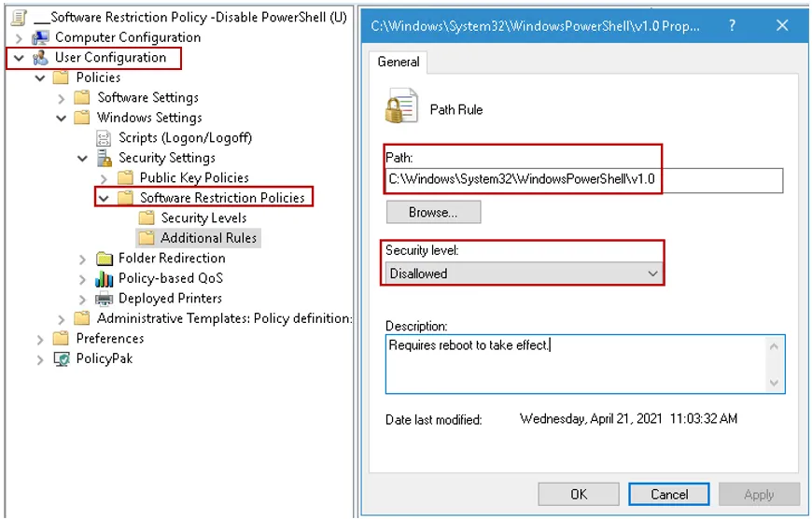The height and width of the screenshot is (519, 812).
Task: Open the Security level dropdown
Action: [524, 274]
